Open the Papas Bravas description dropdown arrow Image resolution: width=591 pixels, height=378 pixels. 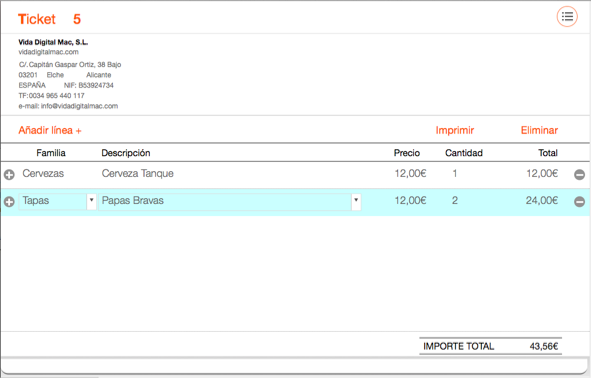pos(356,201)
